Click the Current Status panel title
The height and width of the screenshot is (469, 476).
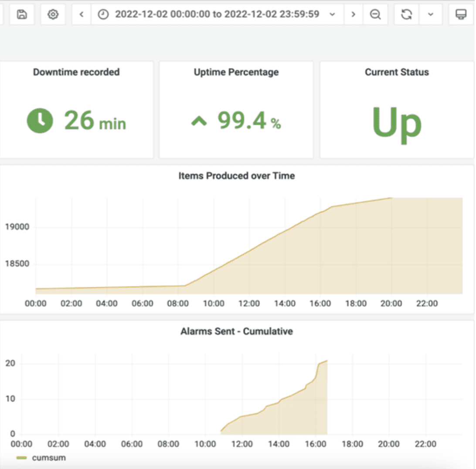point(397,72)
